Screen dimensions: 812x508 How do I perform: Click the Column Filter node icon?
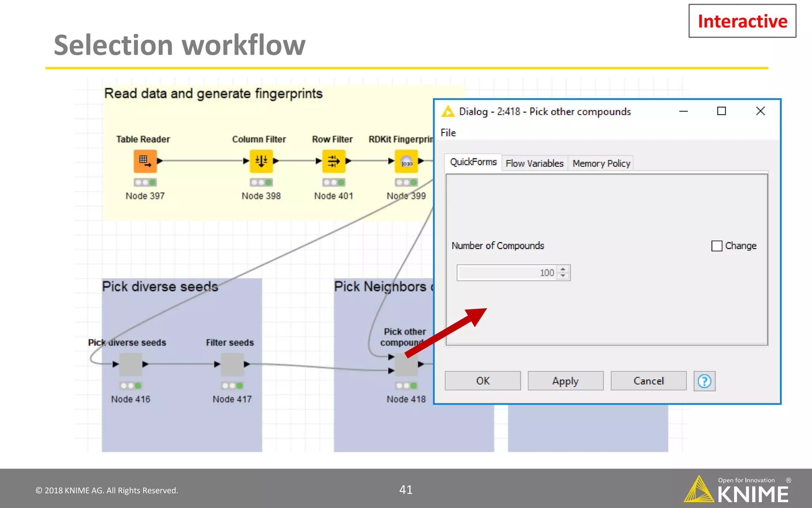point(261,161)
